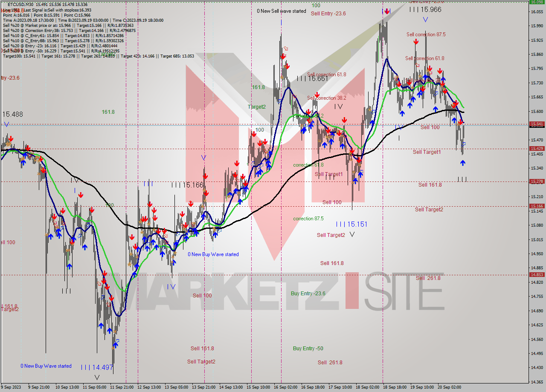The image size is (546, 392).
Task: Click the '15.488' price label at left
Action: click(12, 114)
